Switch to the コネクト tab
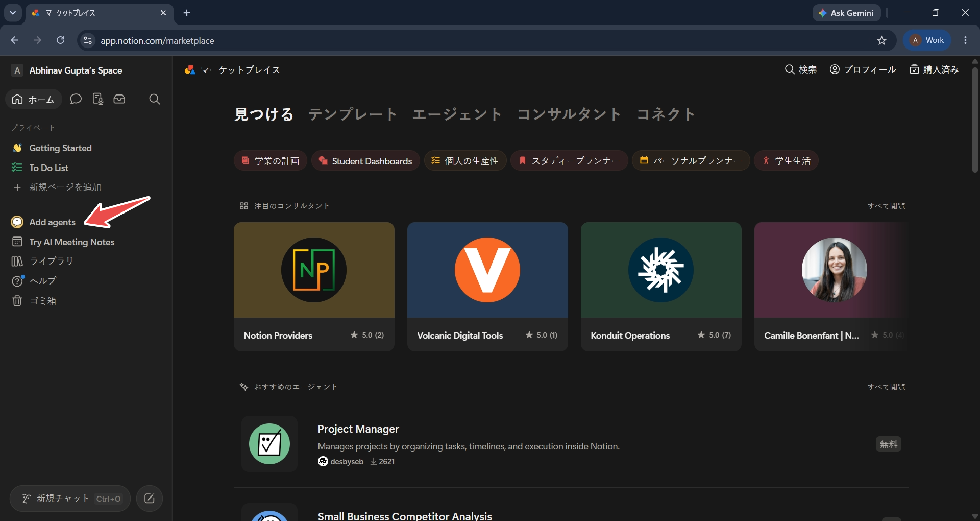 [x=666, y=114]
